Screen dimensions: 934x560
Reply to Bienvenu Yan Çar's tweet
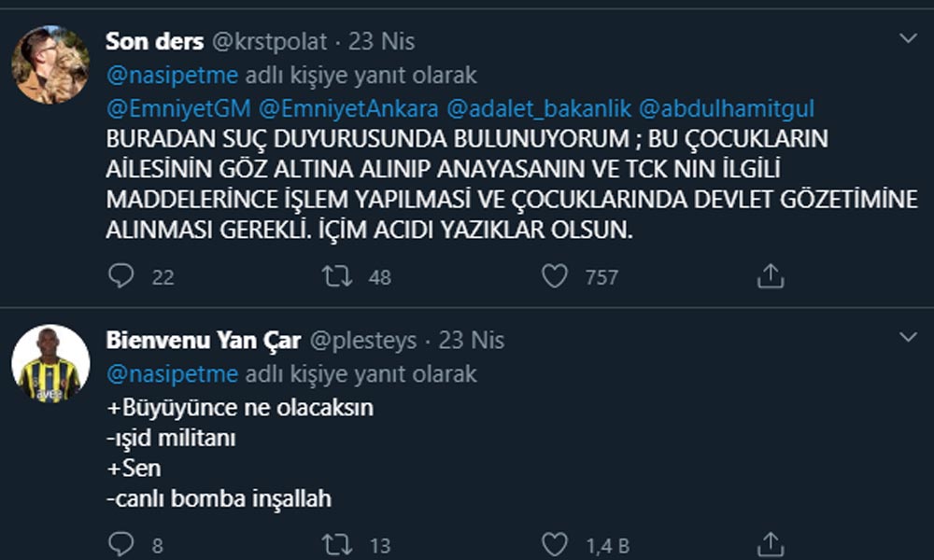click(122, 543)
